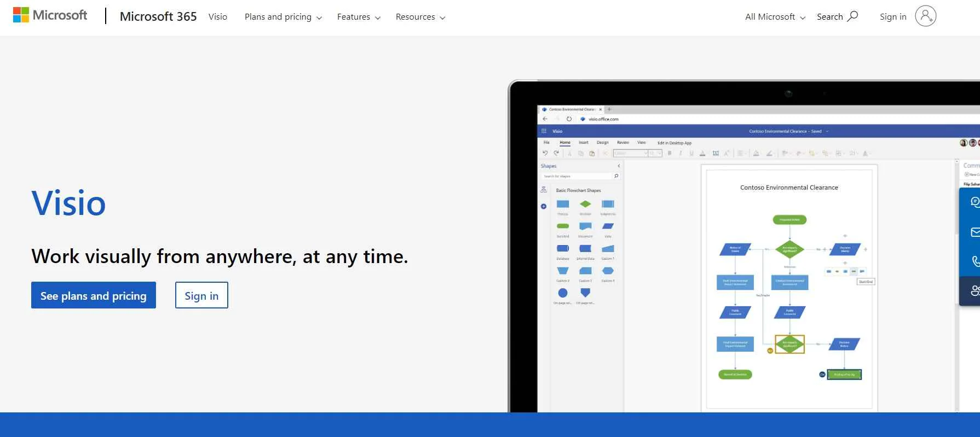Click the flowchart stencil icon in the shapes sidebar
Screen dimensions: 980x437
(544, 190)
